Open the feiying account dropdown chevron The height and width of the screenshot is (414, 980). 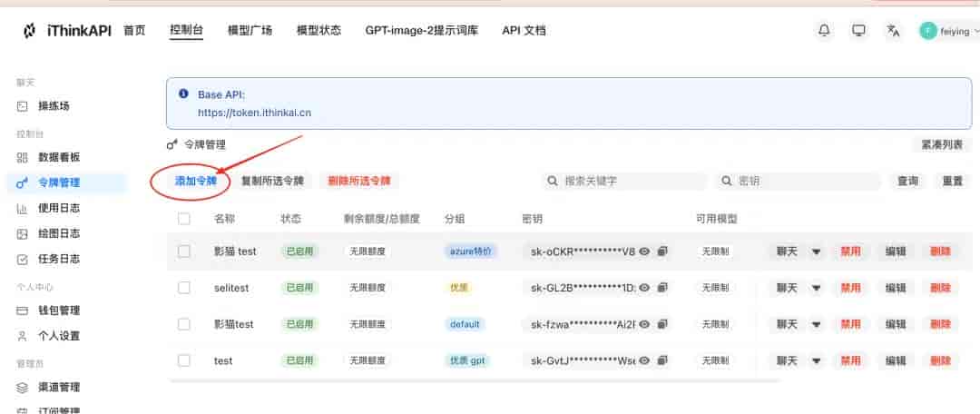click(x=975, y=31)
